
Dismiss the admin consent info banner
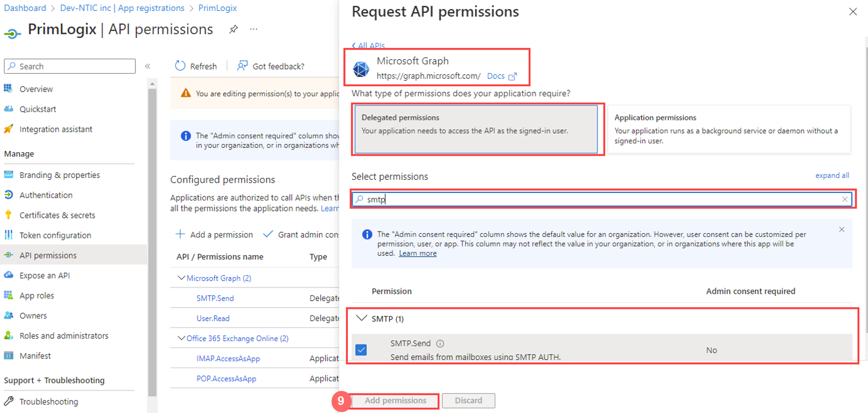842,229
